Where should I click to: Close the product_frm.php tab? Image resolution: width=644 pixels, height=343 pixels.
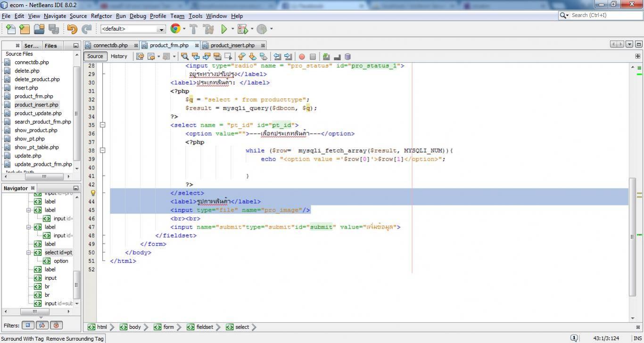point(197,45)
